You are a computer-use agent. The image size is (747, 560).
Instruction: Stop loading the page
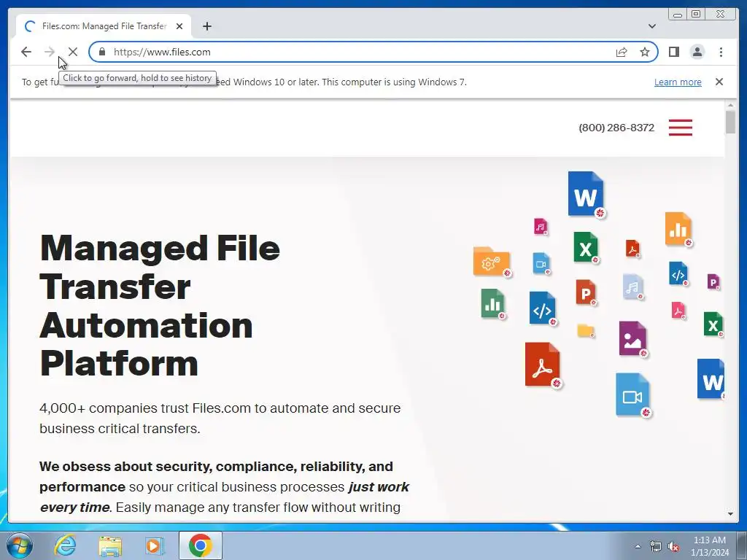pos(73,52)
